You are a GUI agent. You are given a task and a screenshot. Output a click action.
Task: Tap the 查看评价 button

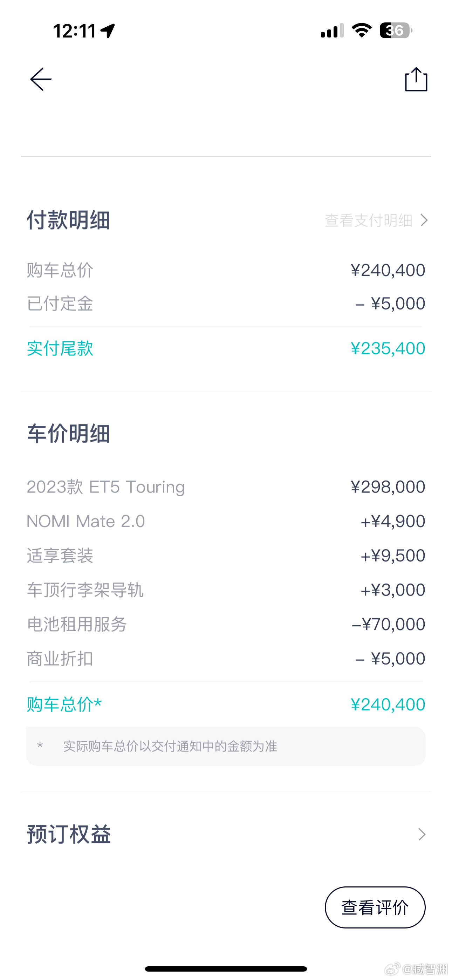pyautogui.click(x=375, y=907)
